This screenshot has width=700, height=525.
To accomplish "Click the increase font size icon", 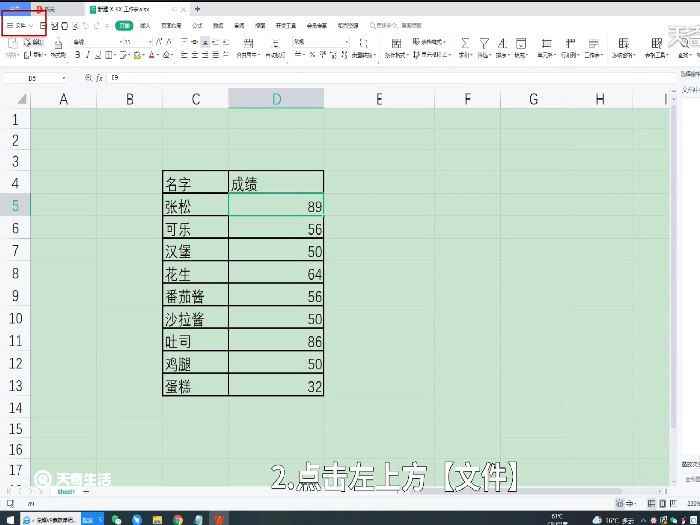I will pos(159,42).
